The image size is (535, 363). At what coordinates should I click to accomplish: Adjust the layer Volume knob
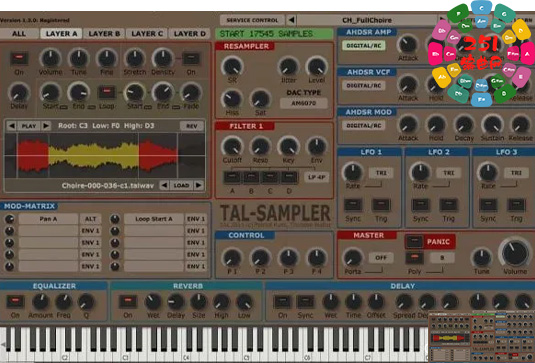pos(50,58)
